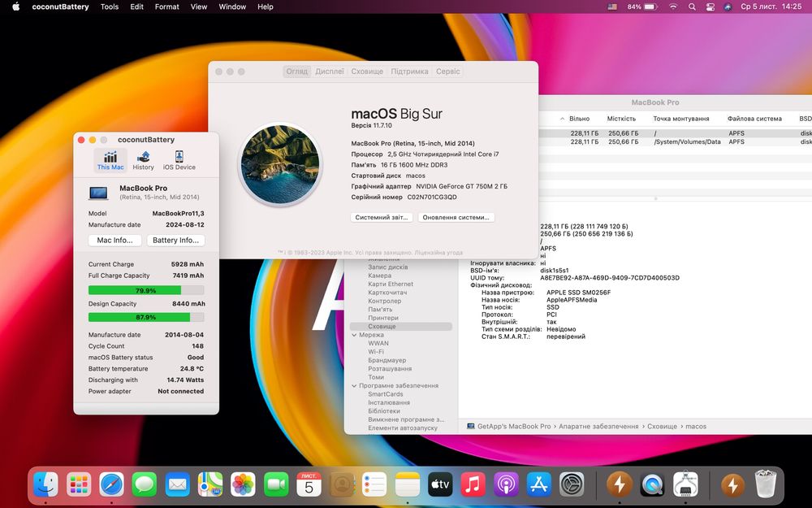Viewport: 812px width, 508px height.
Task: Open the Mail app in the Dock
Action: tap(177, 484)
